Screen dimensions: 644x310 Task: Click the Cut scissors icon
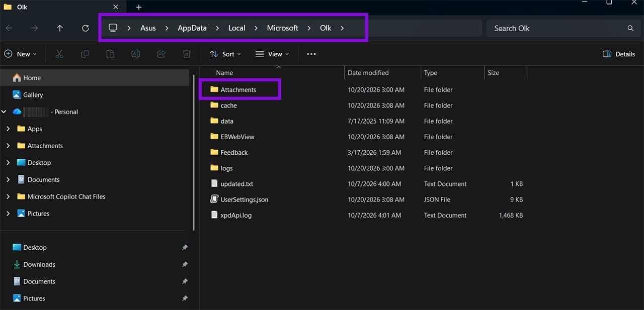(x=59, y=54)
